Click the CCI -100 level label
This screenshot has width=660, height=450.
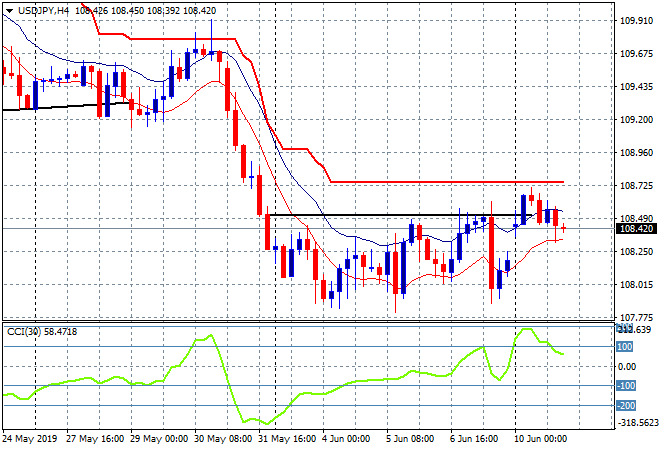coord(626,386)
